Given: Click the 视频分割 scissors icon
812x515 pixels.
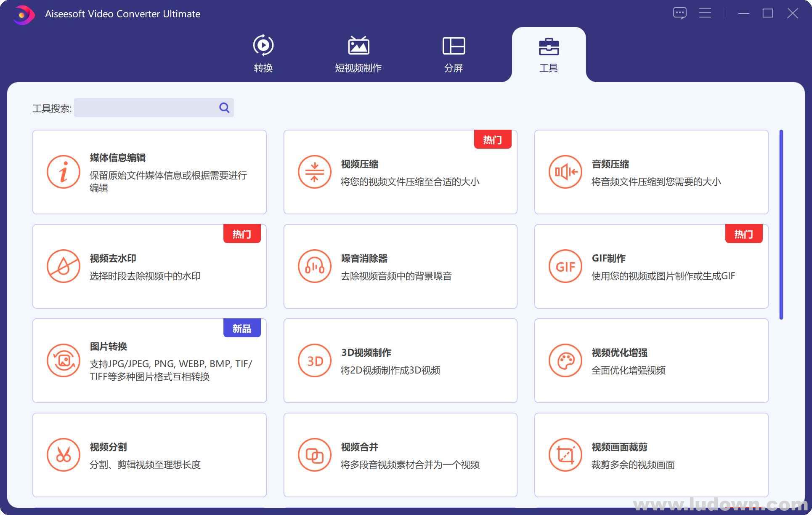Looking at the screenshot, I should [x=64, y=455].
